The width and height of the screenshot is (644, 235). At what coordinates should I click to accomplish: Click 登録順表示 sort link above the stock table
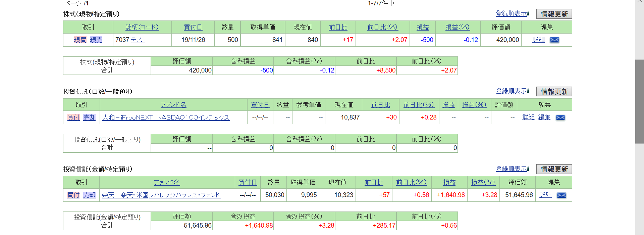[x=512, y=13]
